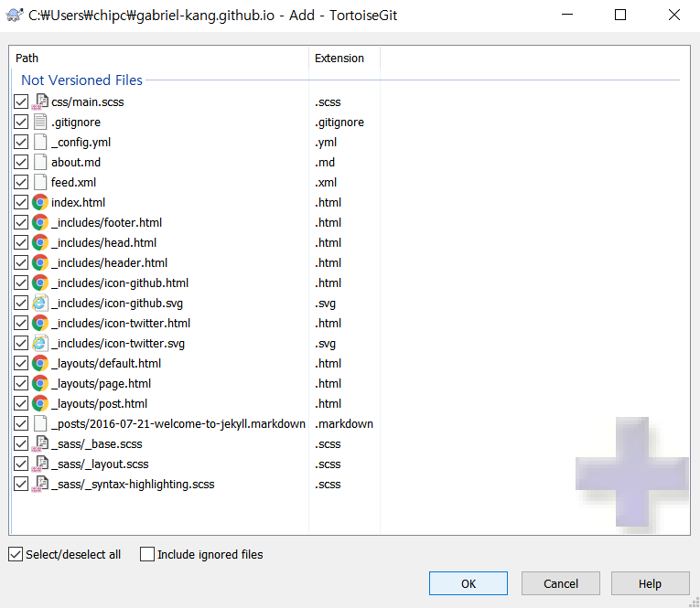Uncheck the about.md file checkbox
Screen dimensions: 700x608
pyautogui.click(x=21, y=163)
